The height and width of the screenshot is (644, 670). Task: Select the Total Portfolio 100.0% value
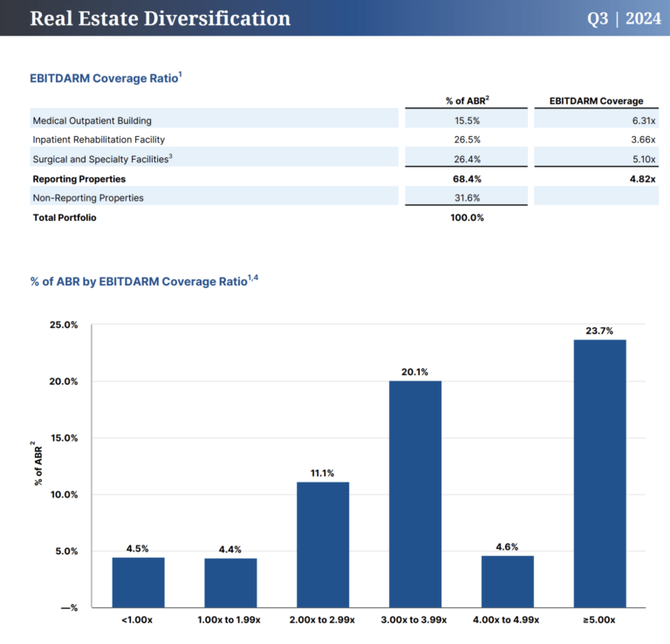(466, 217)
